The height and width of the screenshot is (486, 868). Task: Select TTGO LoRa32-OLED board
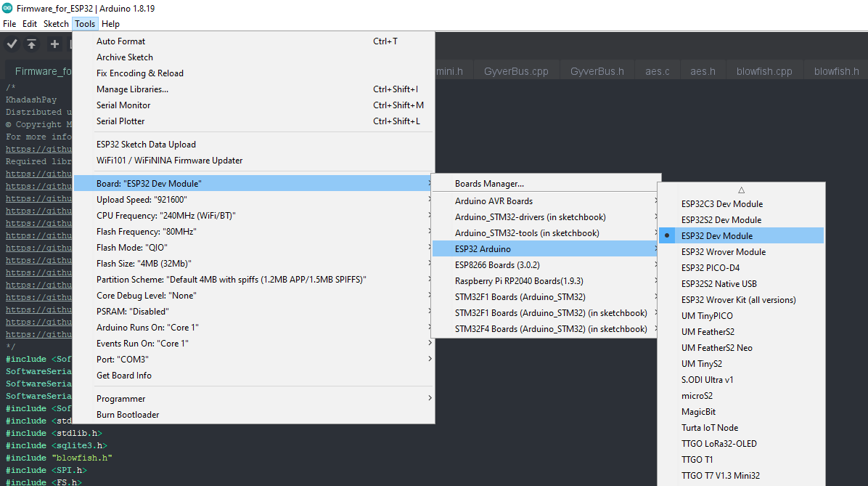741,444
